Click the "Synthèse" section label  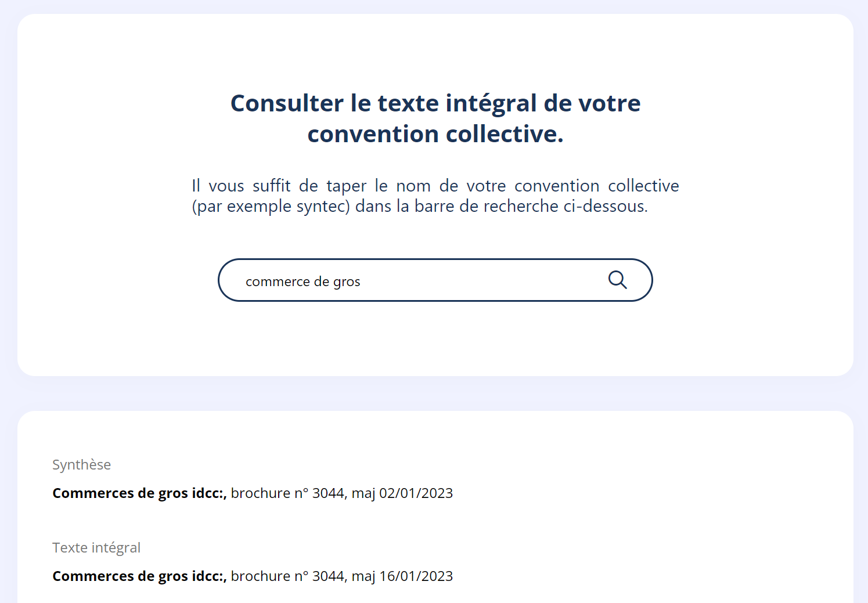81,464
